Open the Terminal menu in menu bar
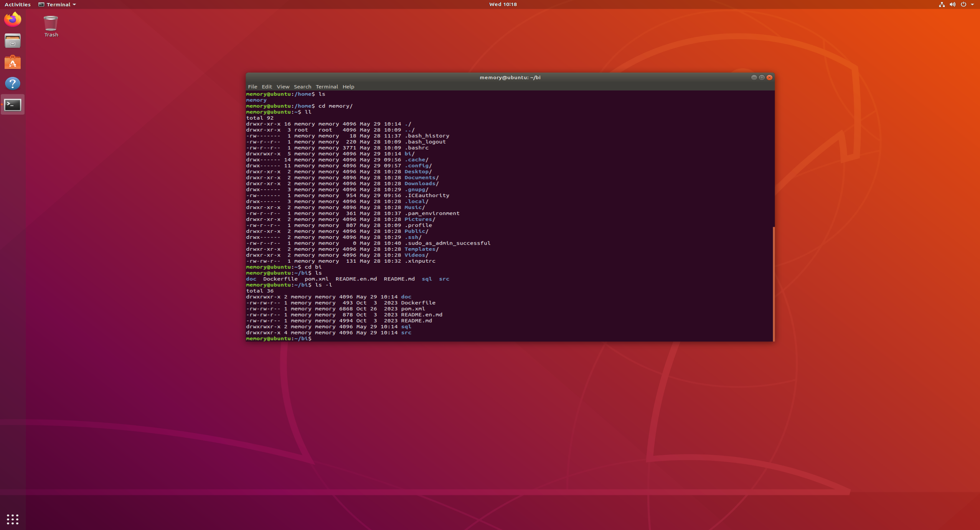980x530 pixels. [327, 87]
